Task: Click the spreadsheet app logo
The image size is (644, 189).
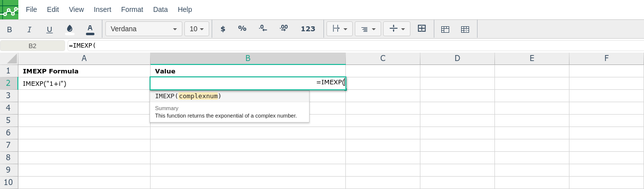Action: 9,9
